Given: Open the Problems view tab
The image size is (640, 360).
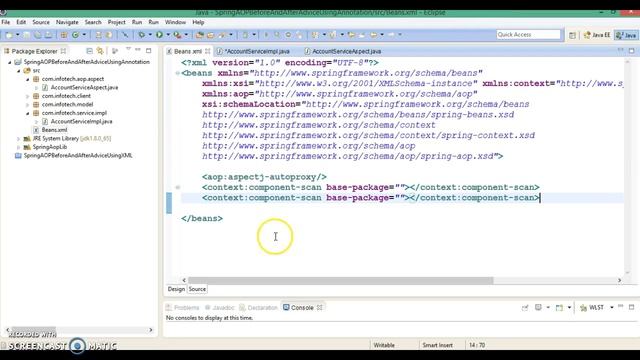Looking at the screenshot, I should point(182,307).
